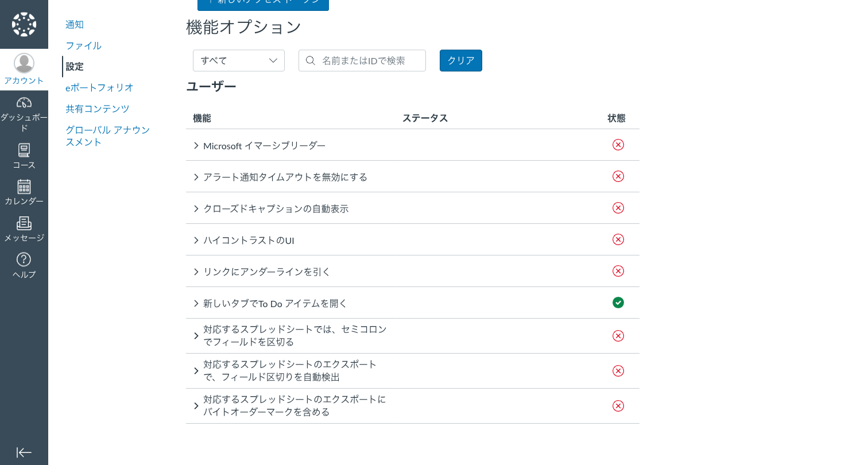
Task: Open the Help question mark icon
Action: click(x=24, y=259)
